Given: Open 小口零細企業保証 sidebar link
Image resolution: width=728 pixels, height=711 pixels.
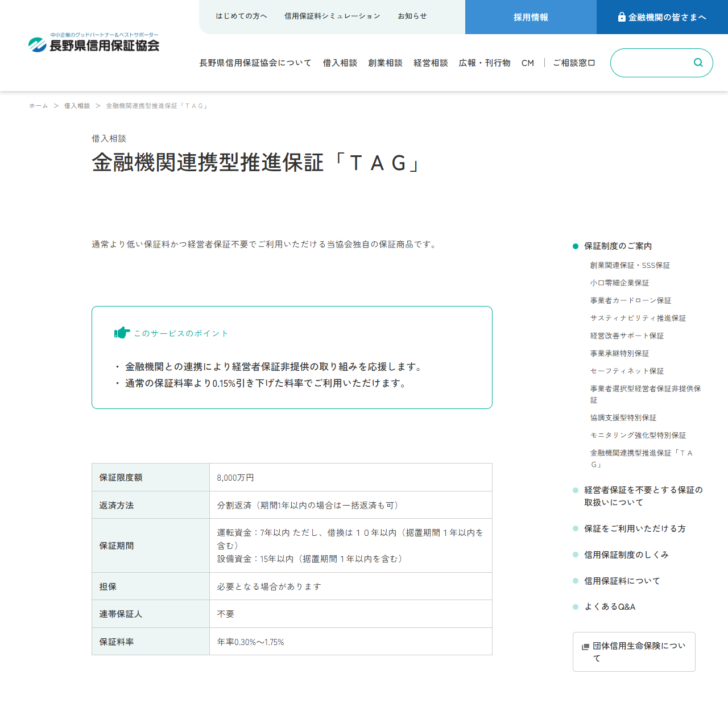Looking at the screenshot, I should 619,283.
